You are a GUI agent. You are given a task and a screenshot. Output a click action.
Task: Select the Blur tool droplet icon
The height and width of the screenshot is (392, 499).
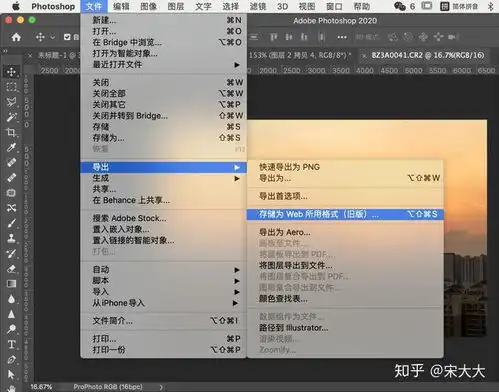coord(11,299)
